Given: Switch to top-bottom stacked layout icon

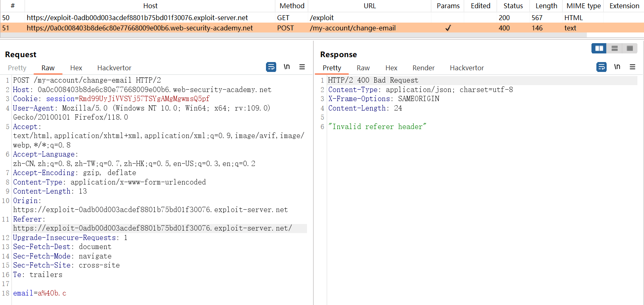Looking at the screenshot, I should [614, 49].
